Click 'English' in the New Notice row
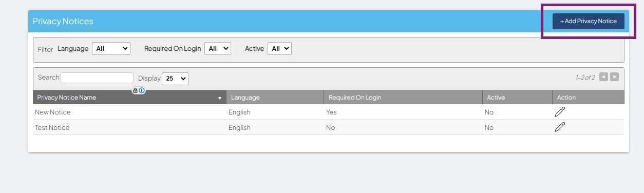 coord(239,112)
